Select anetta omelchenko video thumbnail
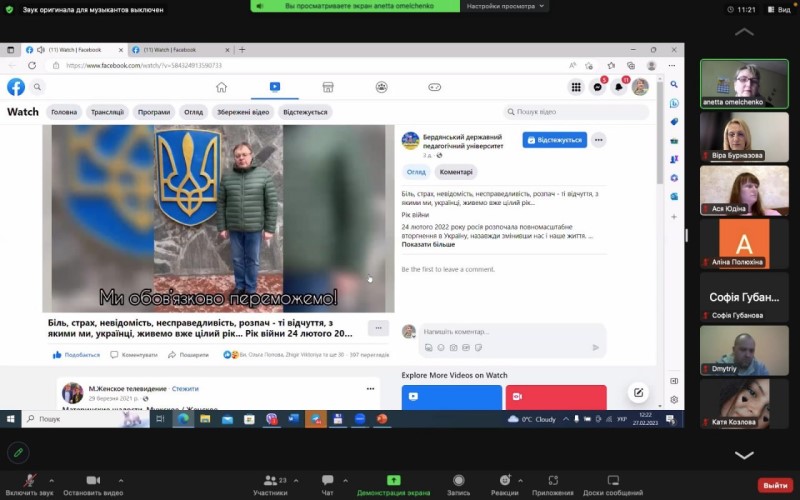The height and width of the screenshot is (500, 800). click(x=744, y=84)
